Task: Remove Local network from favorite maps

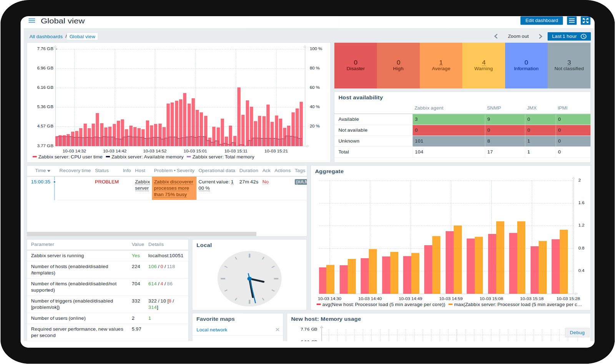Action: click(x=278, y=330)
